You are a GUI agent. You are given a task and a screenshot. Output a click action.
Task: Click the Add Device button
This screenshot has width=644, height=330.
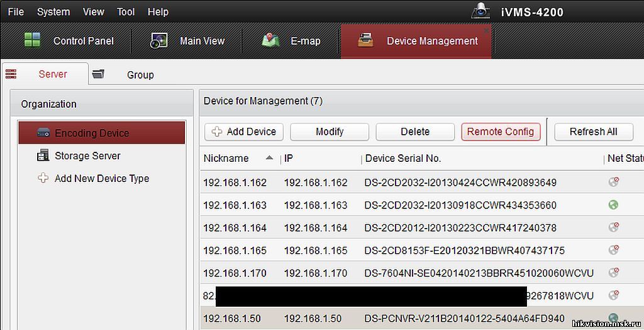[x=244, y=132]
